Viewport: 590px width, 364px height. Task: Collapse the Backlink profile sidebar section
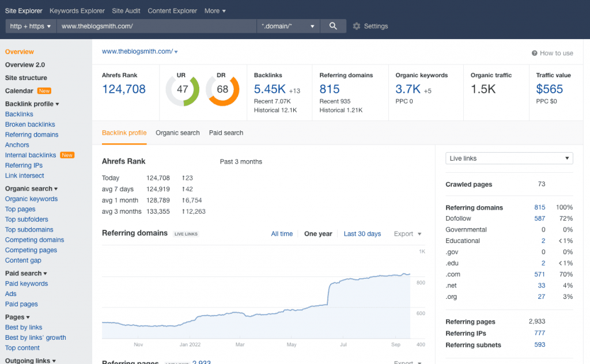tap(32, 104)
